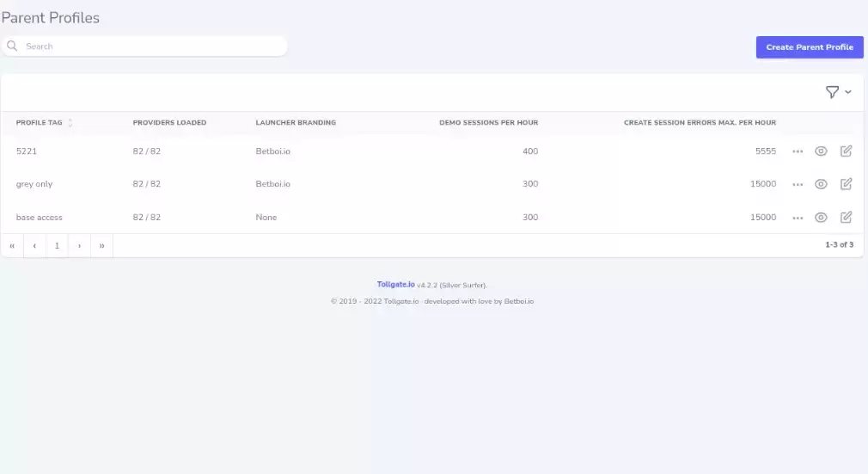Image resolution: width=868 pixels, height=474 pixels.
Task: Edit the base access profile
Action: 846,217
